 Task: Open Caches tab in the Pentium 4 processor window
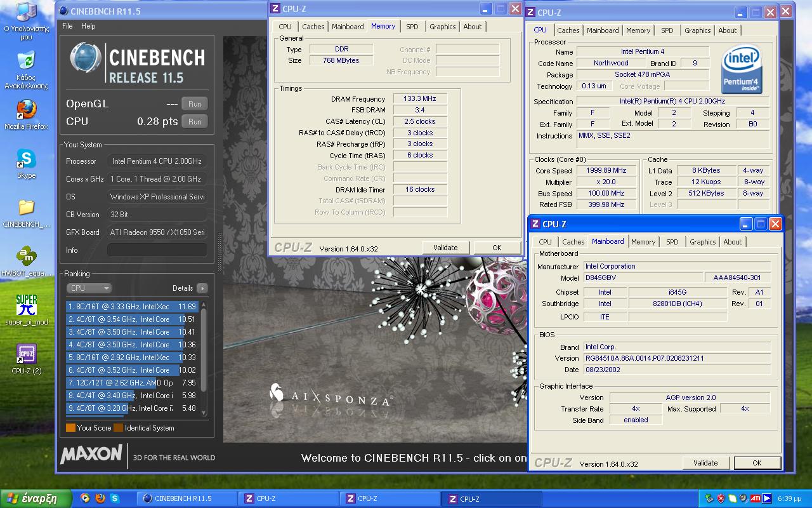click(x=568, y=30)
